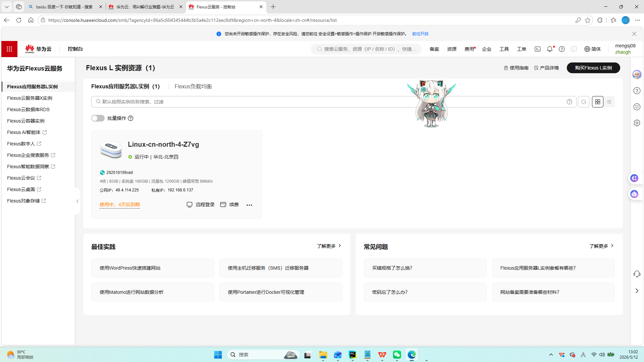Click the Windows Start button on taskbar

point(218,355)
